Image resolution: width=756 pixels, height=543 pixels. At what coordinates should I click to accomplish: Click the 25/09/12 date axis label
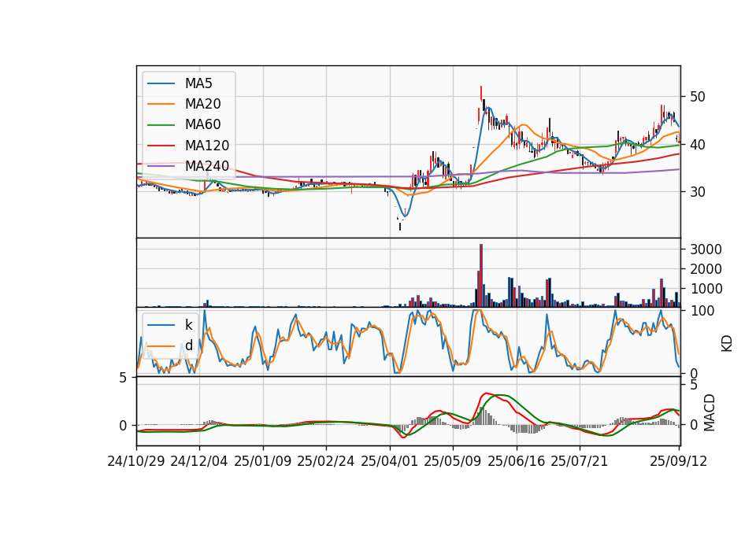(x=679, y=461)
